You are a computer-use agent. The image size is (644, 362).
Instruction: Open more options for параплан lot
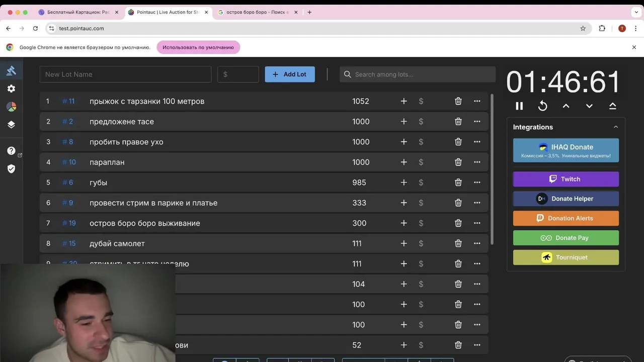click(477, 162)
